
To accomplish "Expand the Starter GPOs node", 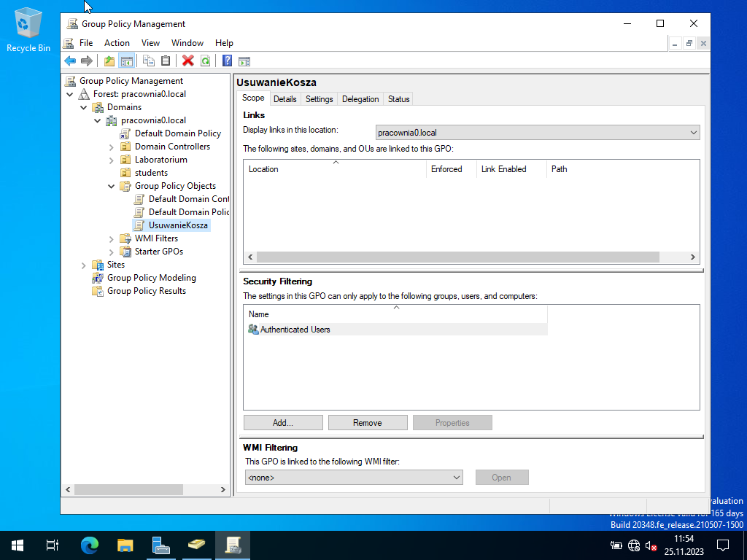I will click(x=112, y=252).
